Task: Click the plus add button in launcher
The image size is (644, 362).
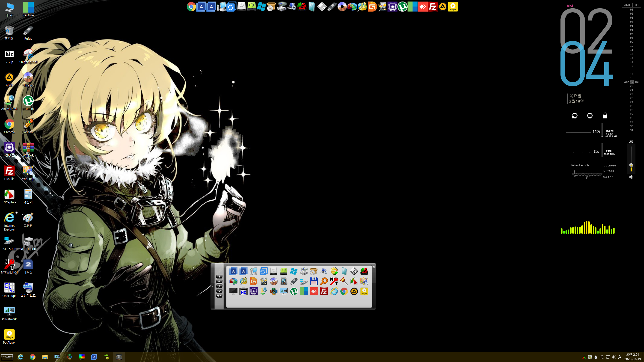Action: 219,282
